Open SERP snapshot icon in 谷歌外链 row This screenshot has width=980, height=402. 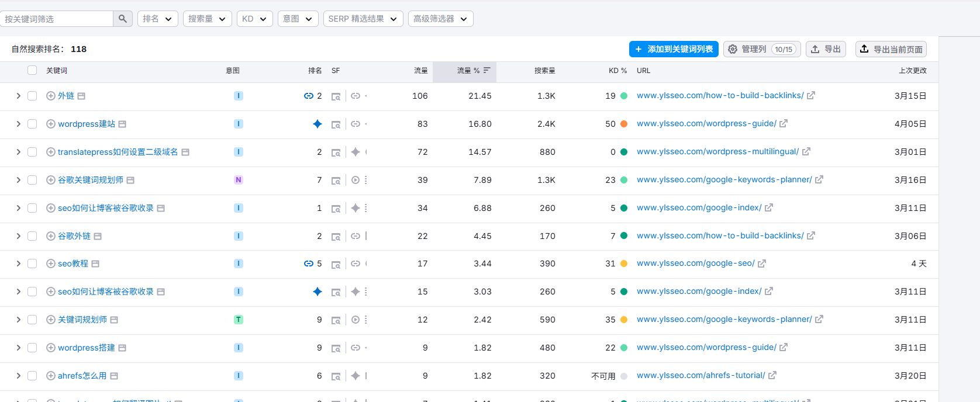coord(336,237)
